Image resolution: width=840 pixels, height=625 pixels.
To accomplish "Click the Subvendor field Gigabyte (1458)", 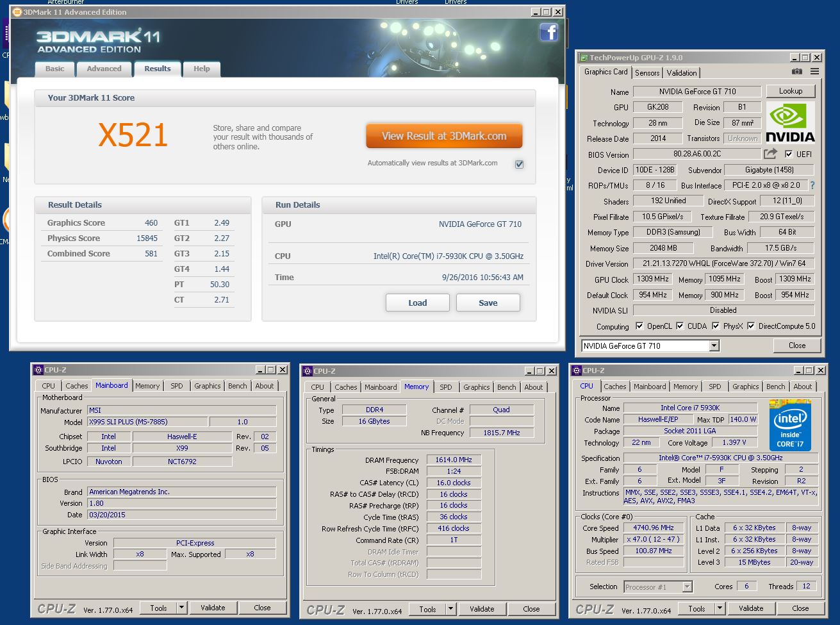I will coord(770,170).
